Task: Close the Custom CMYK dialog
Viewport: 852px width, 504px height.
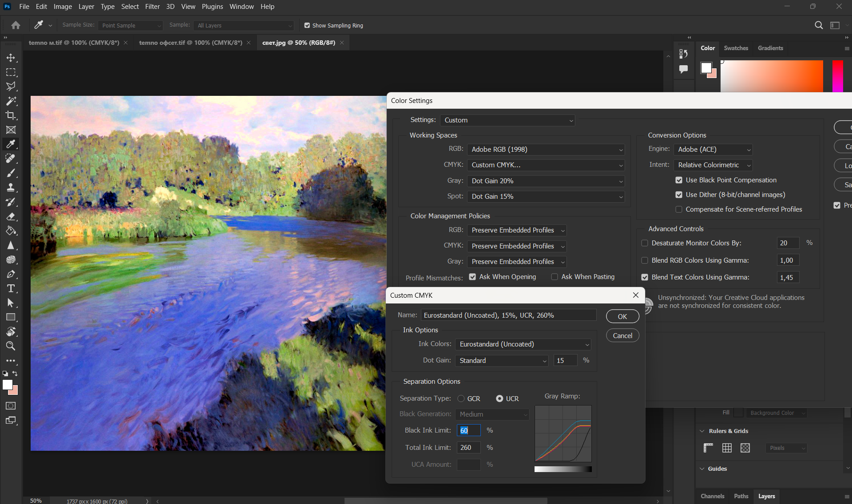Action: pyautogui.click(x=636, y=295)
